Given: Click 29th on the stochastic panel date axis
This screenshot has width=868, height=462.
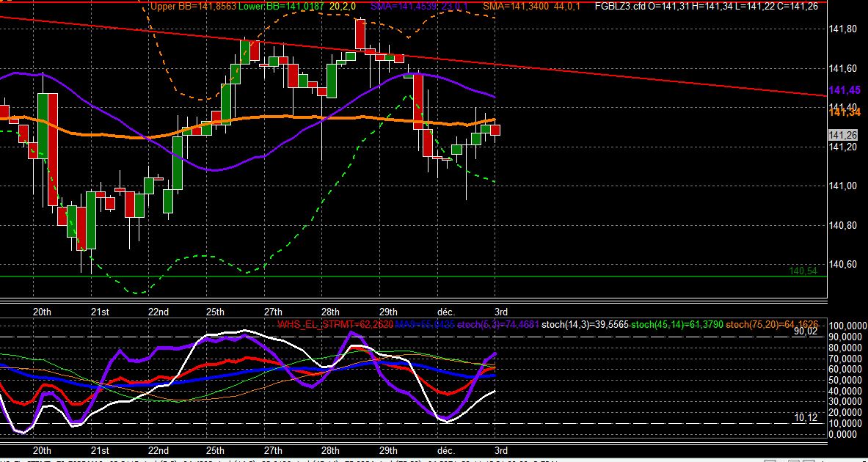Looking at the screenshot, I should point(389,450).
